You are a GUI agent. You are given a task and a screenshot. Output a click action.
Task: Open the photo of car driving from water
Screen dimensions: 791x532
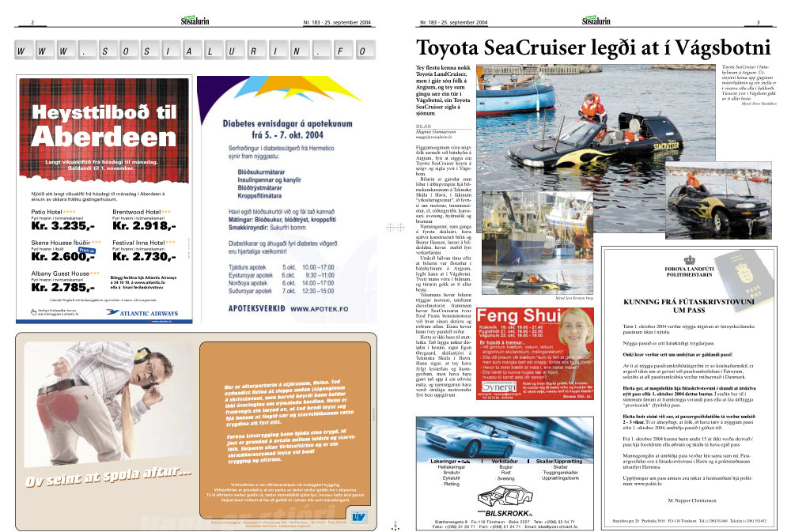click(718, 200)
